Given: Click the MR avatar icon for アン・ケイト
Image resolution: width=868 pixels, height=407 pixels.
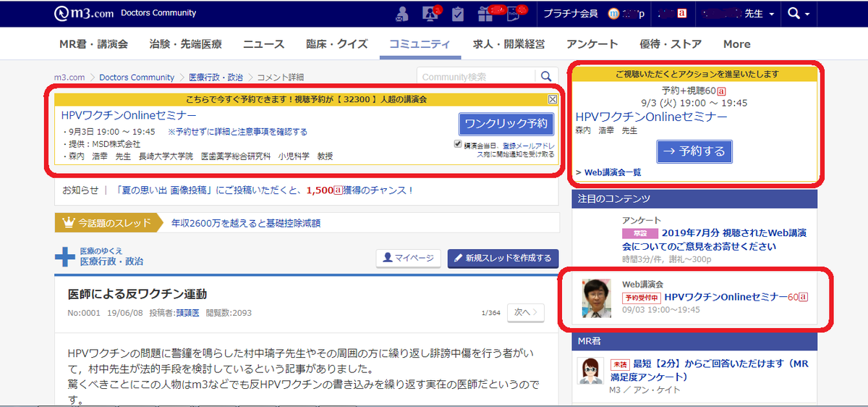Looking at the screenshot, I should click(x=591, y=371).
